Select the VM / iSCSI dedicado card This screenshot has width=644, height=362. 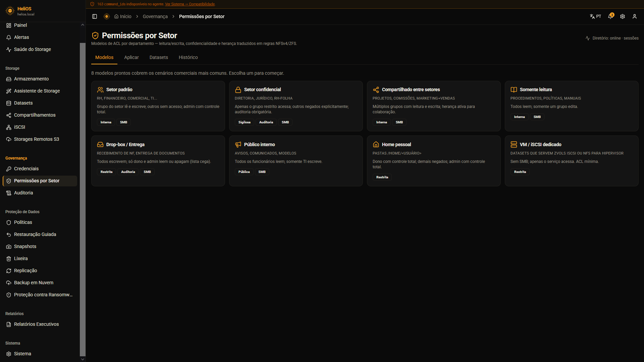click(572, 161)
